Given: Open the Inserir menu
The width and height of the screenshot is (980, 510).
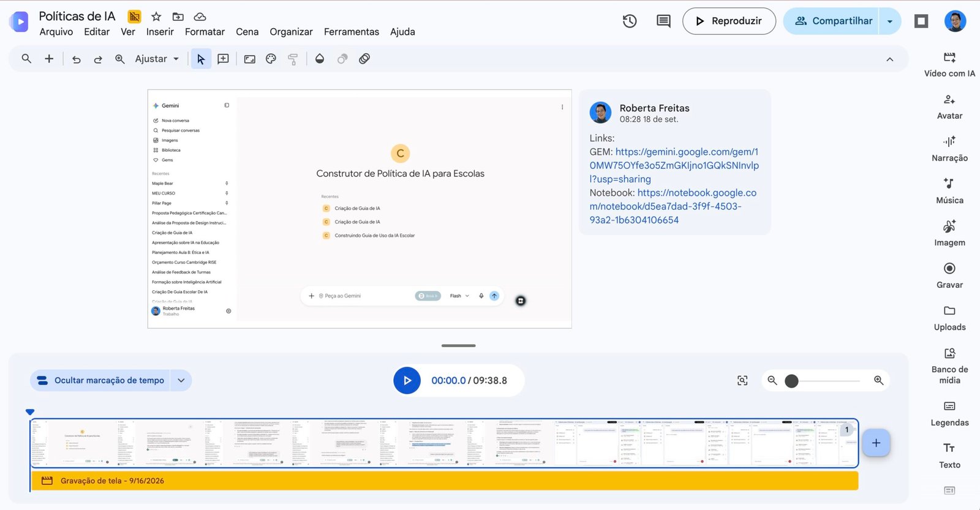Looking at the screenshot, I should (x=160, y=32).
